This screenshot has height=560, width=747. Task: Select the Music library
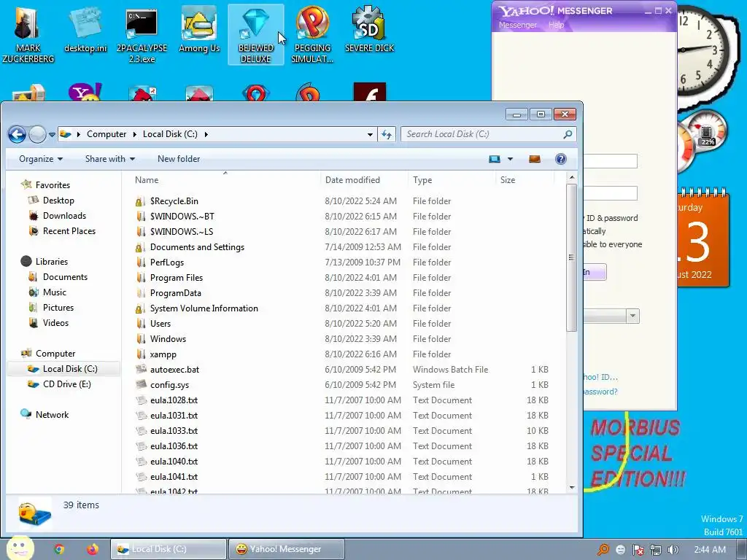(54, 292)
